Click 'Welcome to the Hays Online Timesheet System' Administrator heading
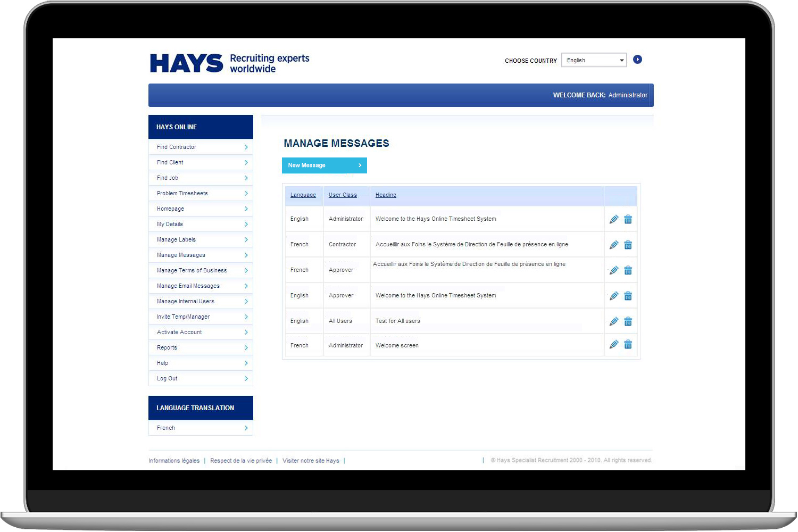 [436, 219]
